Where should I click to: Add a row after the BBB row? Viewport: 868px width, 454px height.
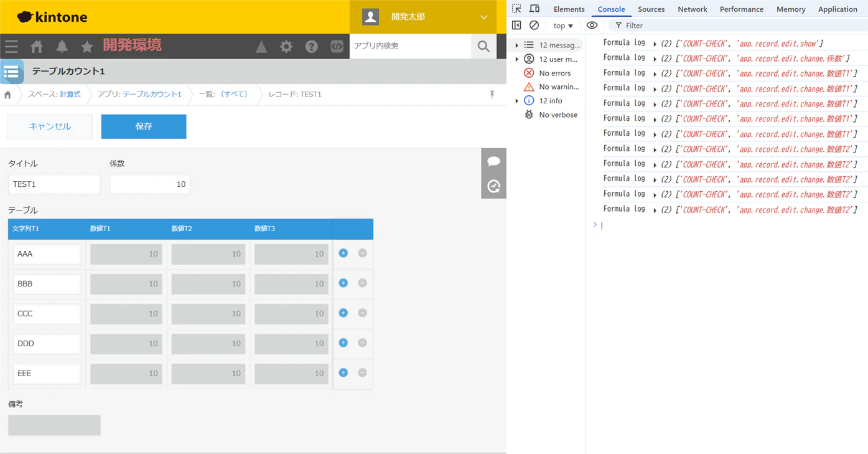coord(343,283)
